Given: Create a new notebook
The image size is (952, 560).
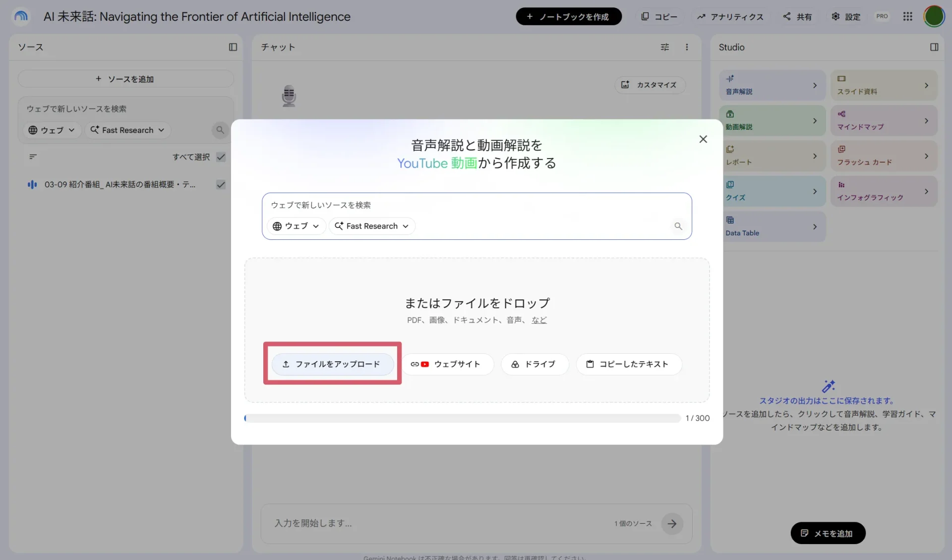Looking at the screenshot, I should click(569, 16).
